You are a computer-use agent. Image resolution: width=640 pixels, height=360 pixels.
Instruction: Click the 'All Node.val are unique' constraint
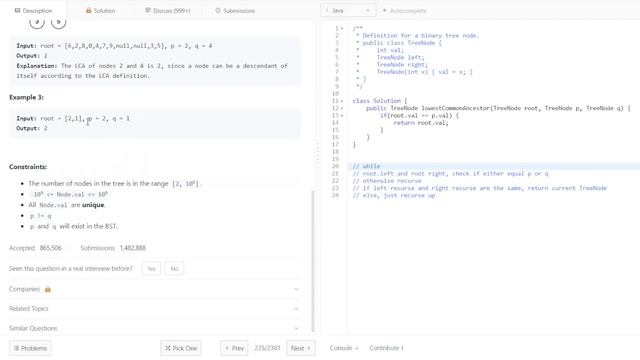pyautogui.click(x=67, y=205)
